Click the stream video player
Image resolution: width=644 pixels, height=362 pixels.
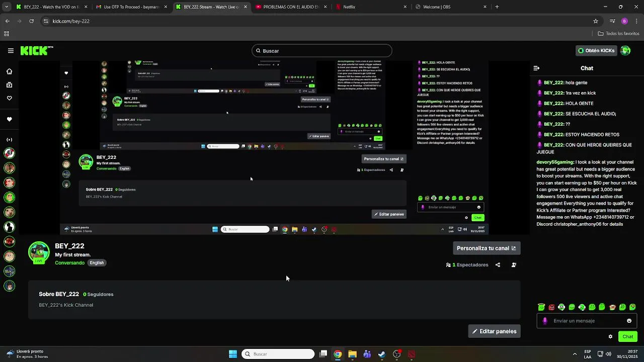[x=274, y=148]
